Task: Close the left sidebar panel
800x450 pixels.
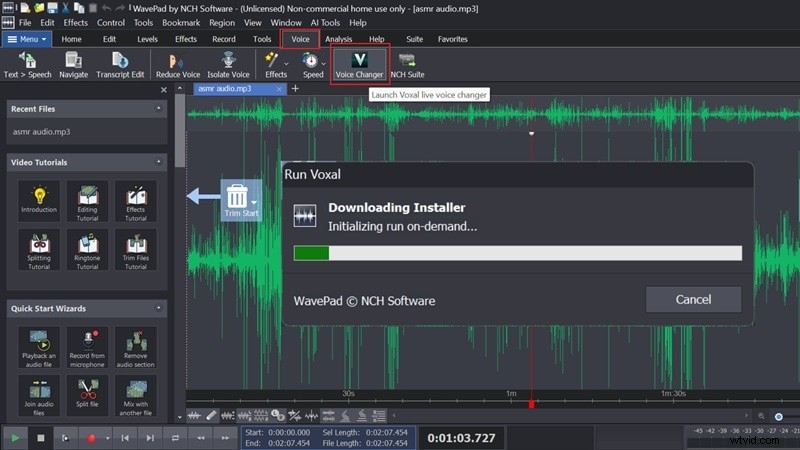Action: 164,90
